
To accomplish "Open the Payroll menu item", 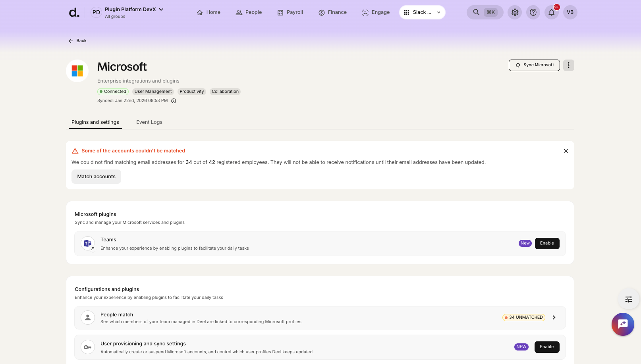I will (290, 12).
